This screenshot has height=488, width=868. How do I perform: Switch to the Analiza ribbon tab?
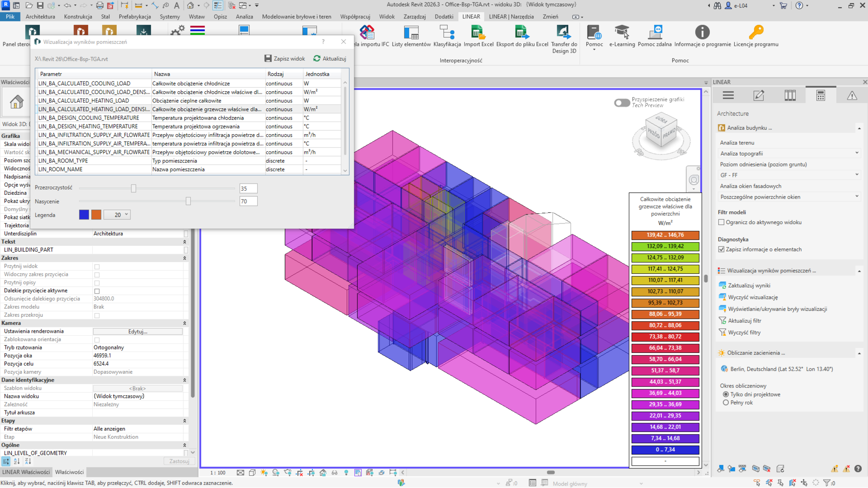pyautogui.click(x=244, y=17)
